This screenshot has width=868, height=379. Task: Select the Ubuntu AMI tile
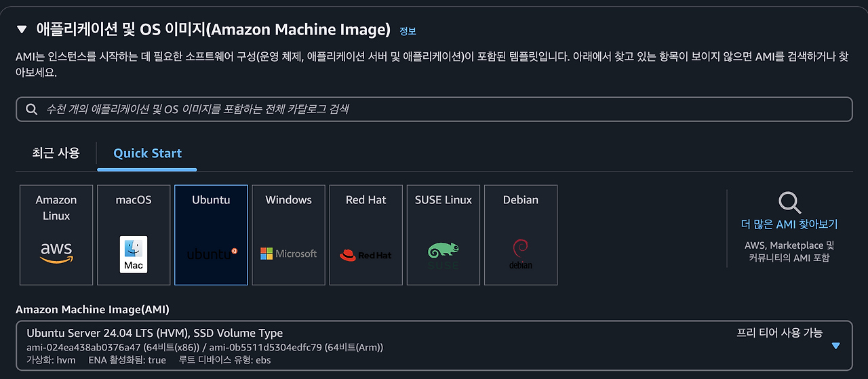point(211,235)
